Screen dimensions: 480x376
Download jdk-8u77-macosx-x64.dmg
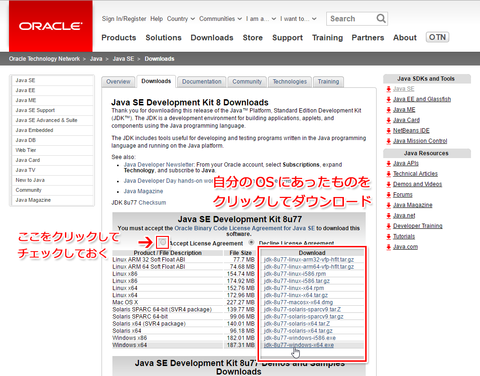pos(298,302)
